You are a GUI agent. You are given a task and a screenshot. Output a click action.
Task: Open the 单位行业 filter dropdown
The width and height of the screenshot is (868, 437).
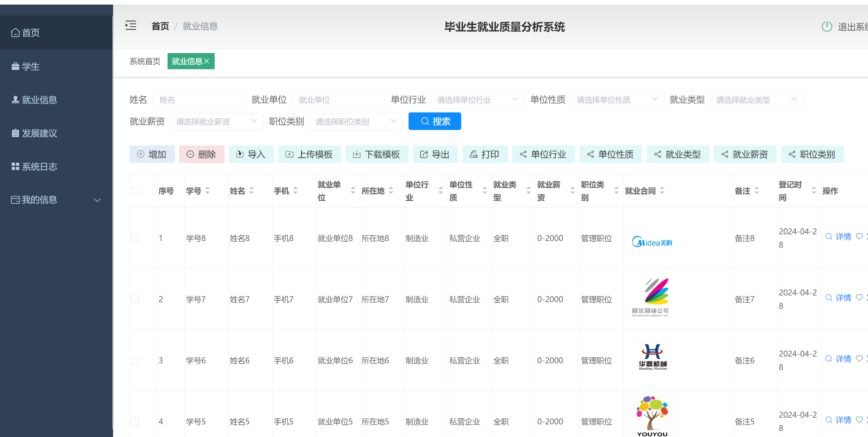tap(478, 100)
